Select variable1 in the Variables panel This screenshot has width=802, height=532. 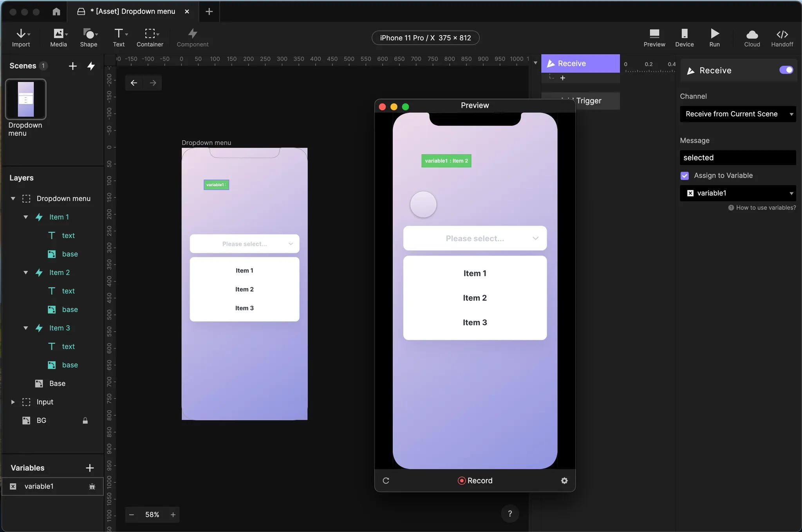[x=52, y=487]
